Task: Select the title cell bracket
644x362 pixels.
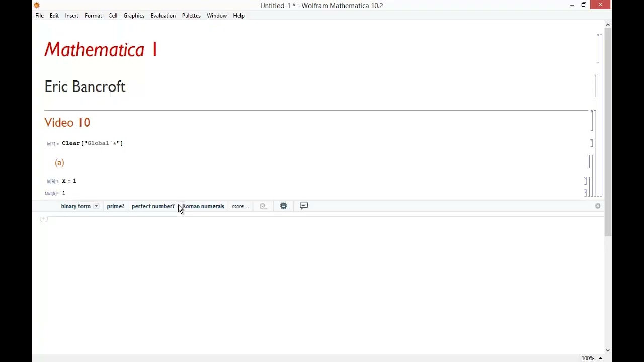Action: tap(598, 49)
